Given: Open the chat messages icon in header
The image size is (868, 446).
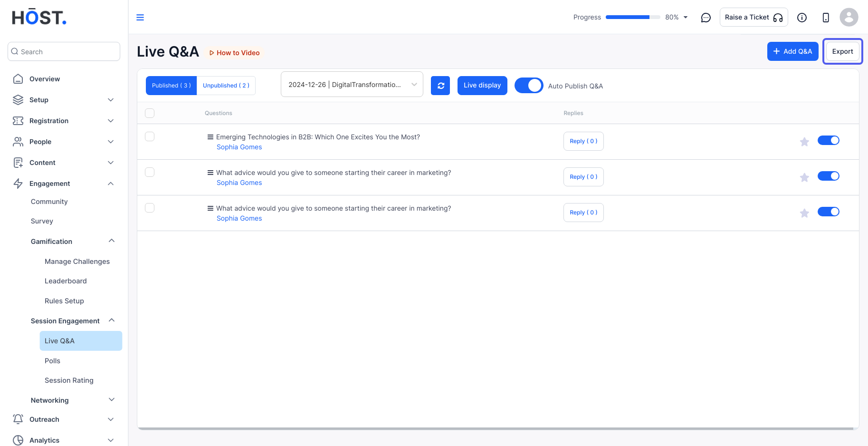Looking at the screenshot, I should coord(706,18).
